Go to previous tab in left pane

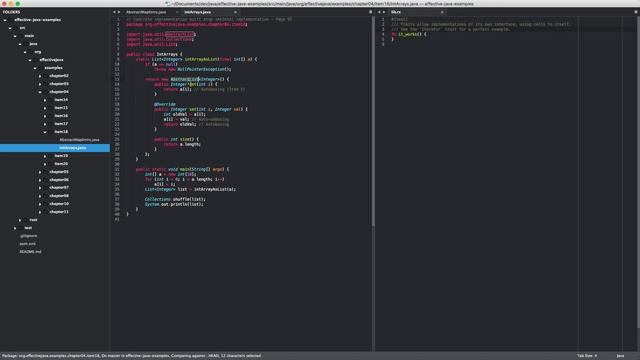pyautogui.click(x=114, y=12)
